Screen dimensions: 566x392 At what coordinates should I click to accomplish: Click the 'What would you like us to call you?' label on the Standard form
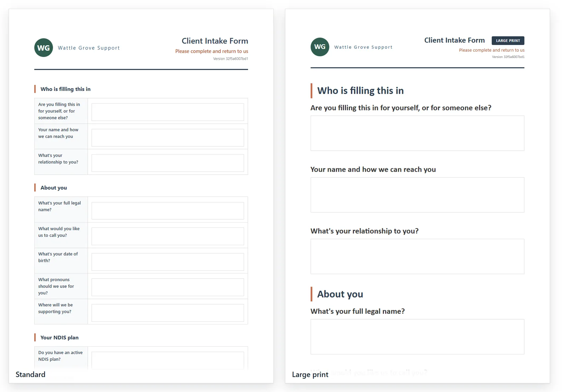click(59, 232)
